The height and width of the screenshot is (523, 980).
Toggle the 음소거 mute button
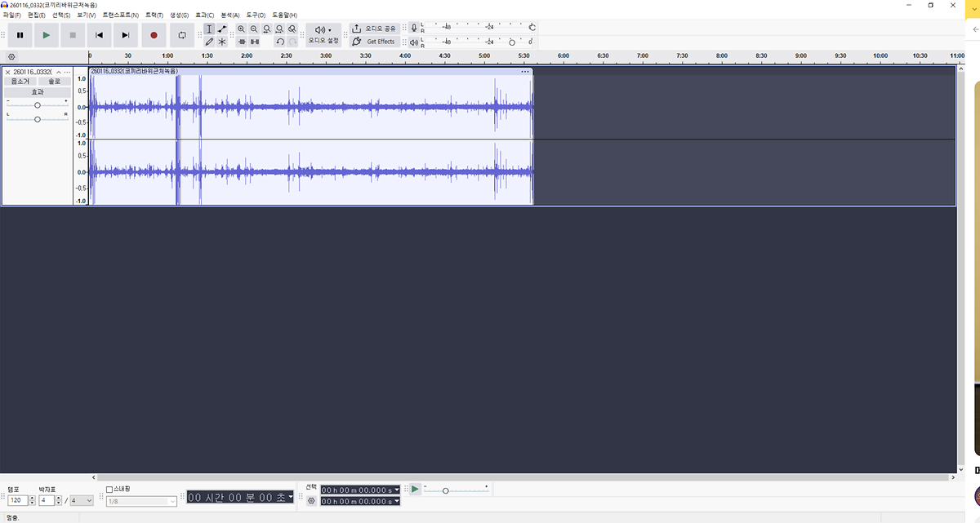click(20, 82)
